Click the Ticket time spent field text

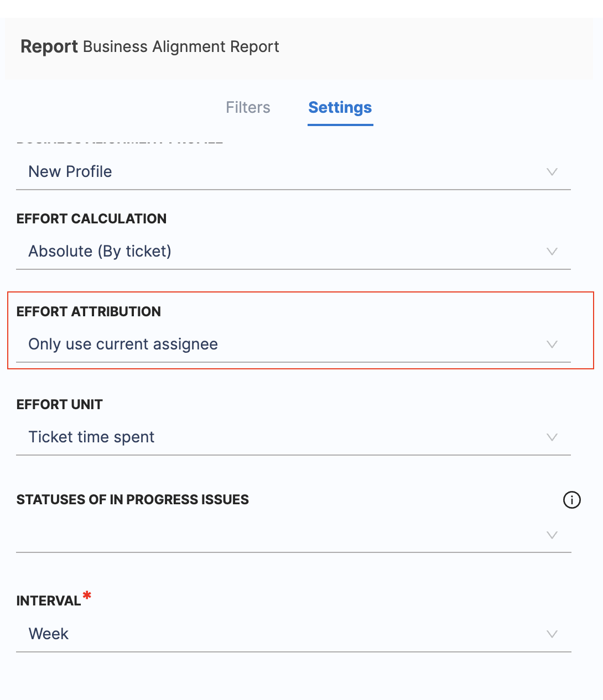91,437
